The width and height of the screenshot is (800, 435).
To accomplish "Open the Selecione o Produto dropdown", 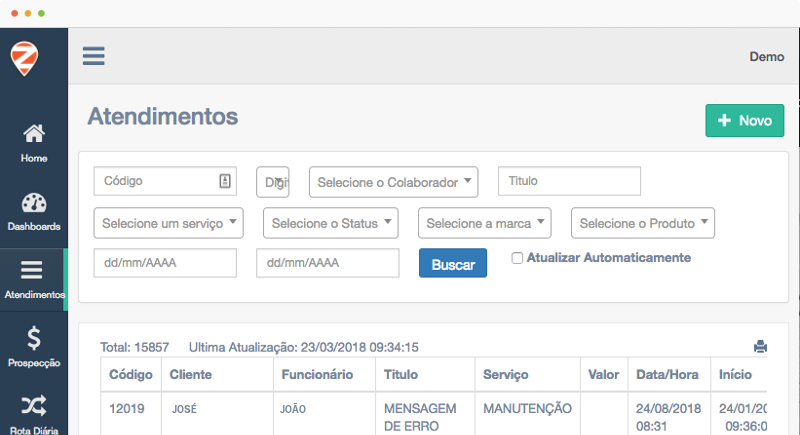I will coord(643,223).
